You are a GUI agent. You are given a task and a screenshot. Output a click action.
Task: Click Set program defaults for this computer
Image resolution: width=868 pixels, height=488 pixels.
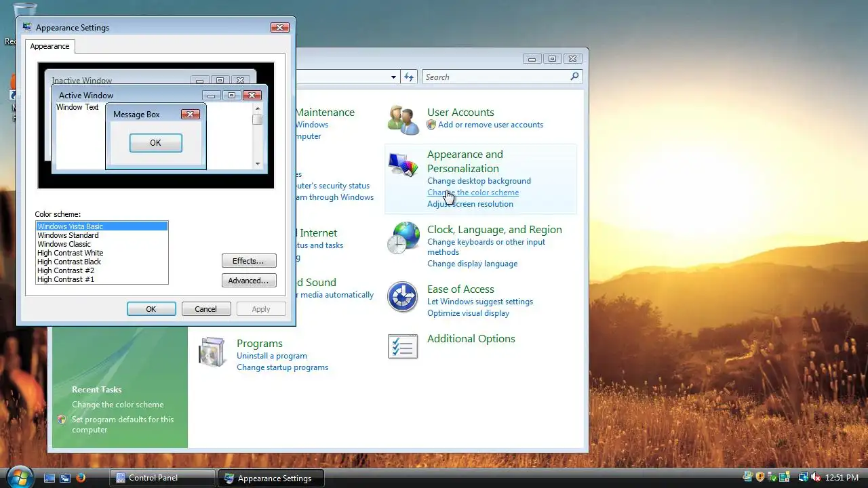pyautogui.click(x=123, y=424)
